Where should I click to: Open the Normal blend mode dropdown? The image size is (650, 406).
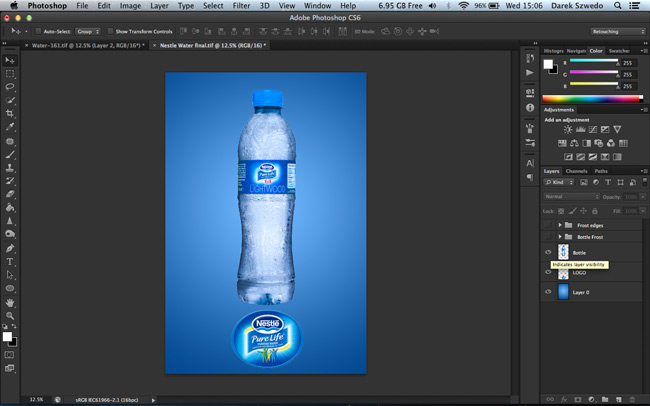572,197
